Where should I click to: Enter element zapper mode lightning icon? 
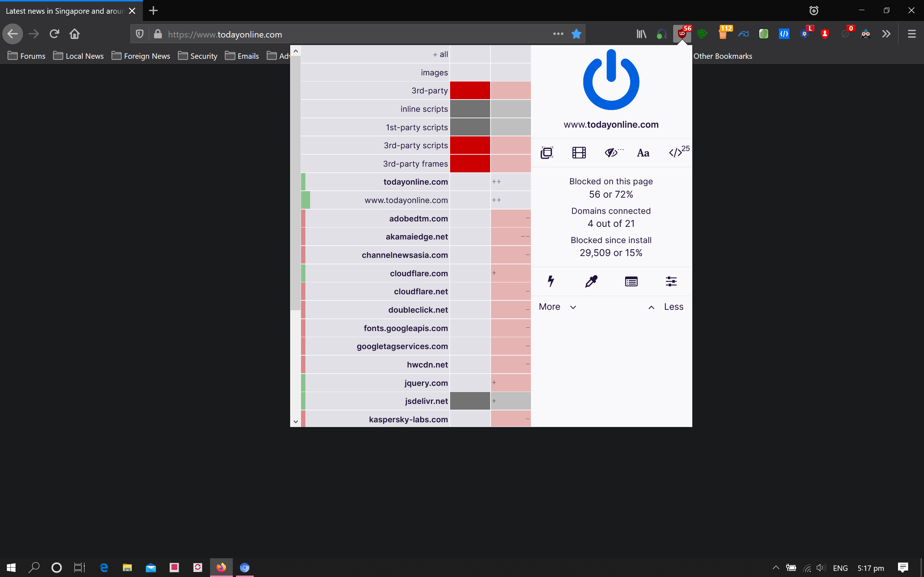(x=550, y=281)
